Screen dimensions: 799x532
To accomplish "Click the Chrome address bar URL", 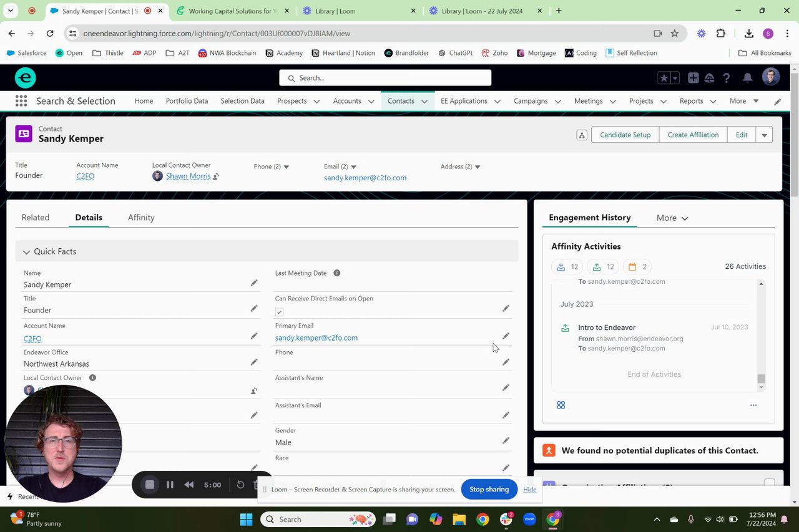I will 217,34.
